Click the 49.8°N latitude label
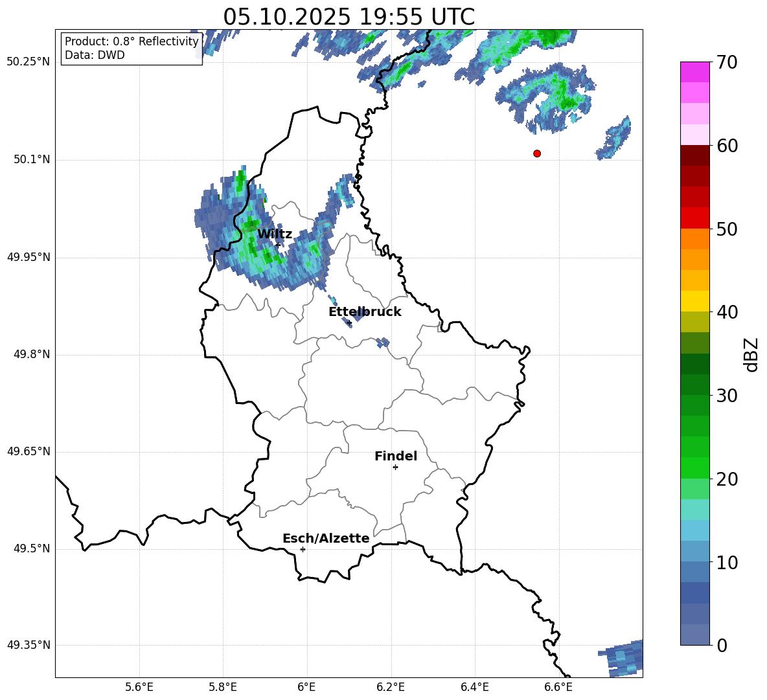The image size is (767, 700). click(32, 354)
